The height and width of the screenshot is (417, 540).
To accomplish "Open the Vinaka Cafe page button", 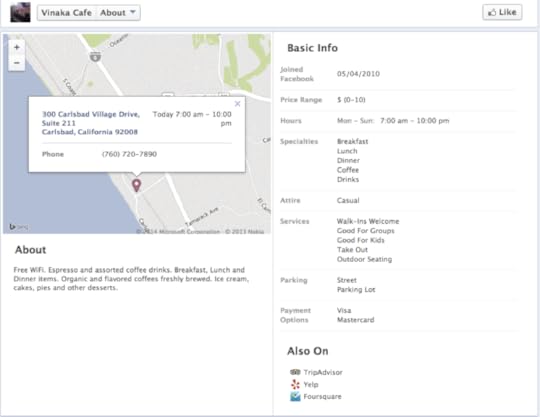I will (66, 13).
